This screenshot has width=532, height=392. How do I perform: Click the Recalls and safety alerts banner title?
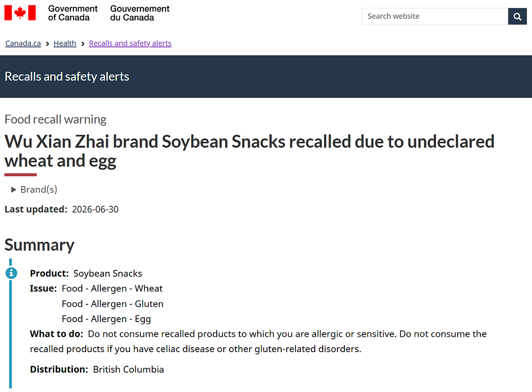pos(67,77)
